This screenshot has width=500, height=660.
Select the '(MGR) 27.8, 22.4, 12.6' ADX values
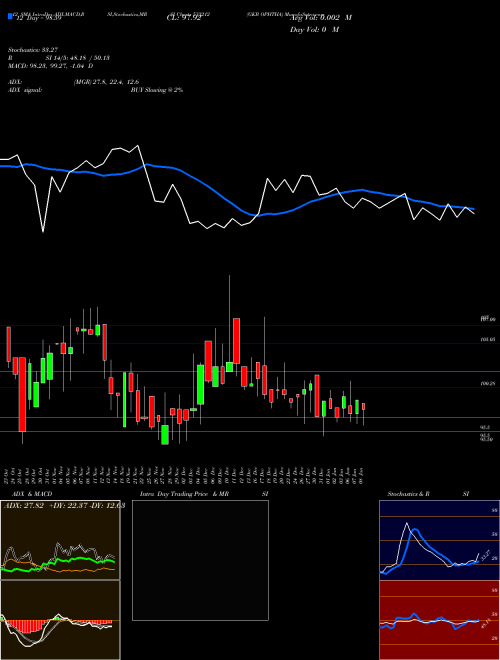tap(106, 82)
